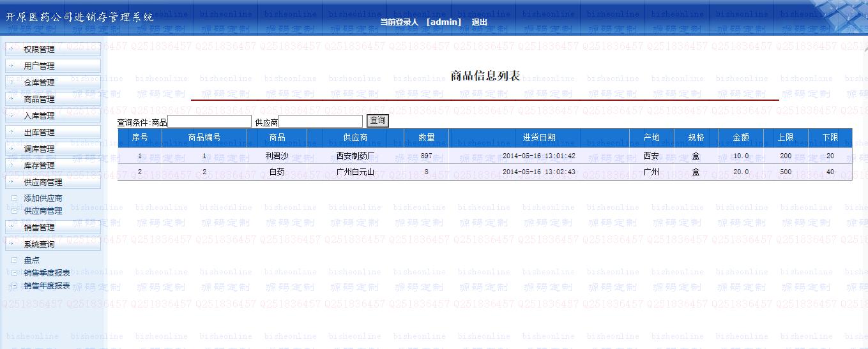Screen dimensions: 868x349
Task: Expand the 用户管理 menu section
Action: point(53,66)
